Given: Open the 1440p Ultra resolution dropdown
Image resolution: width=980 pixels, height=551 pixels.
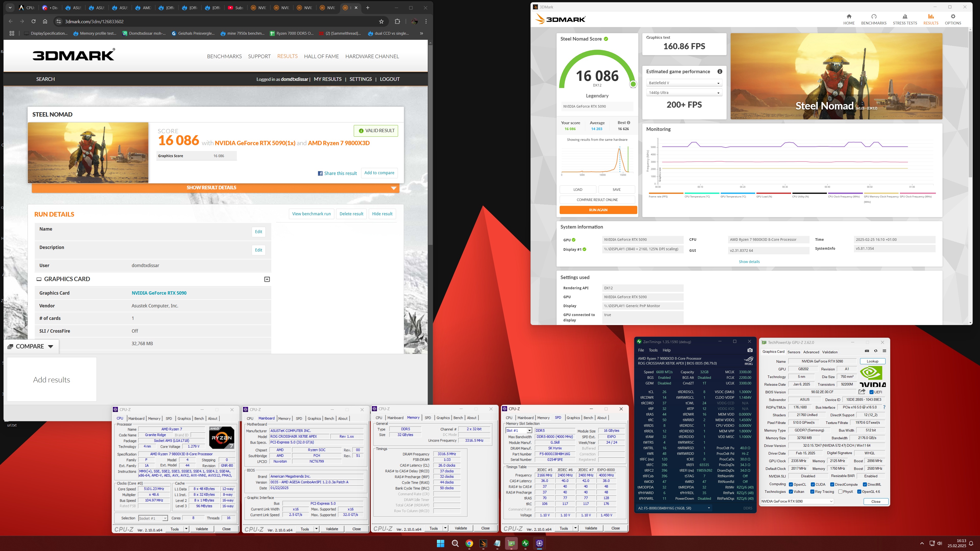Looking at the screenshot, I should tap(684, 93).
